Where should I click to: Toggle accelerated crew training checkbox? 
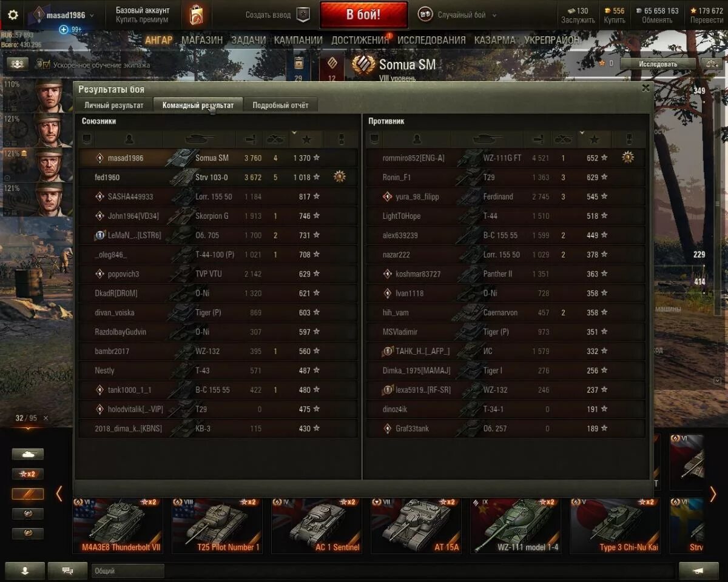click(46, 64)
